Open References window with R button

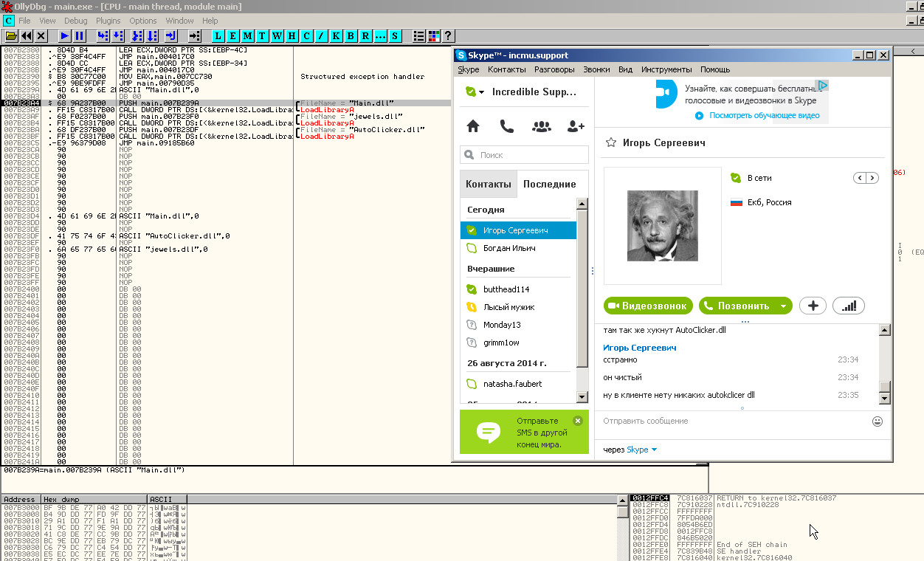pyautogui.click(x=366, y=35)
